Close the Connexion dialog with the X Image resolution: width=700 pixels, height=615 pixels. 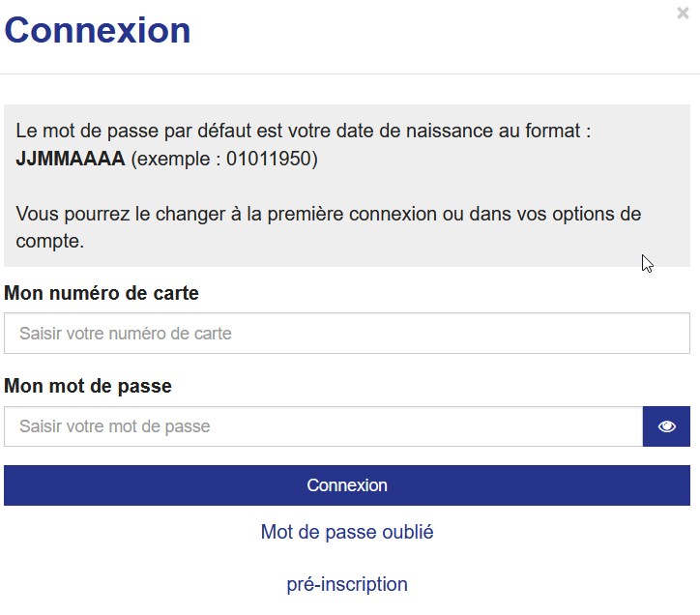tap(683, 14)
